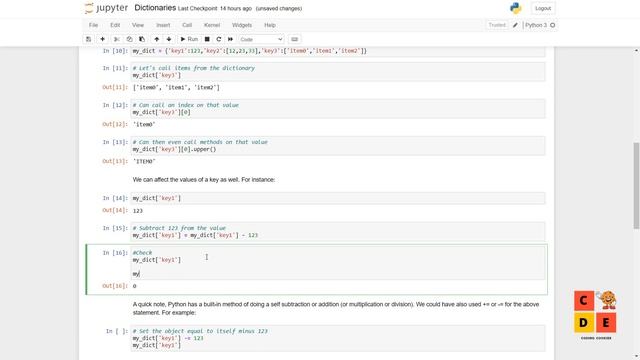
Task: Restart kernel and run all cells
Action: tap(230, 39)
